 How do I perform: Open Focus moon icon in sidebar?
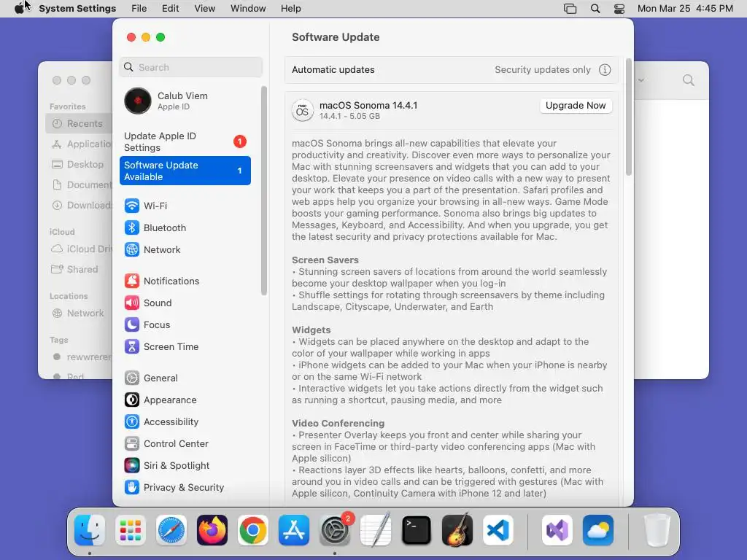coord(132,324)
